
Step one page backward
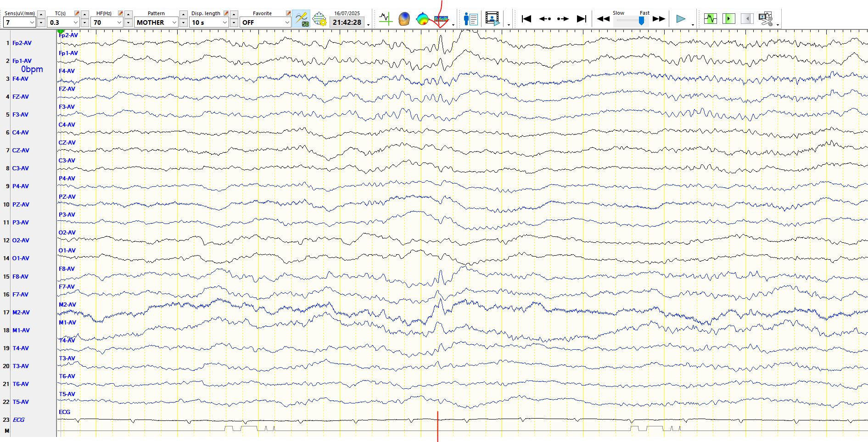[545, 19]
